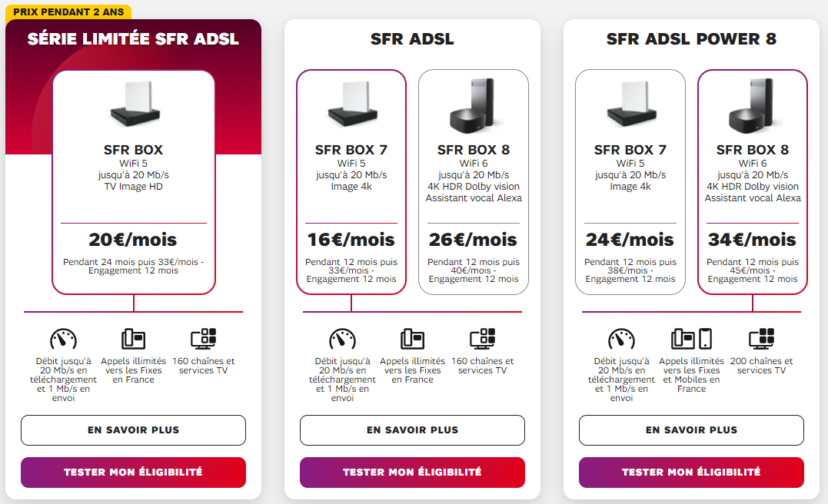Test eligibility for Série Limitée SFR ADSL
This screenshot has width=828, height=504.
tap(133, 472)
